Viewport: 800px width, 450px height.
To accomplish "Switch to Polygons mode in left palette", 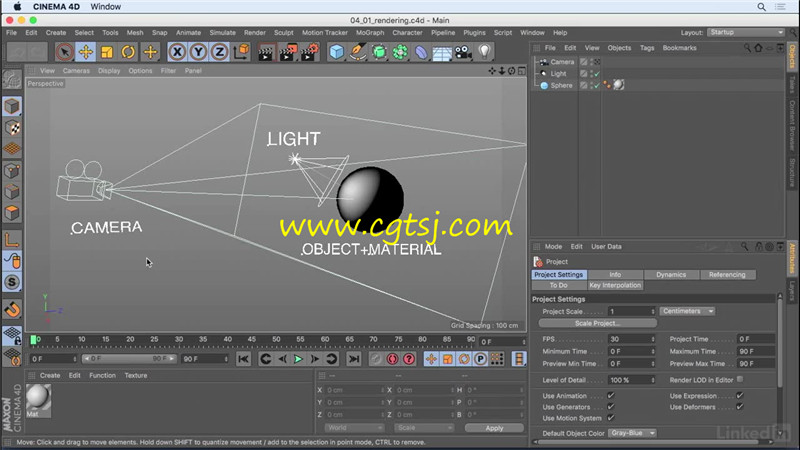I will 12,213.
